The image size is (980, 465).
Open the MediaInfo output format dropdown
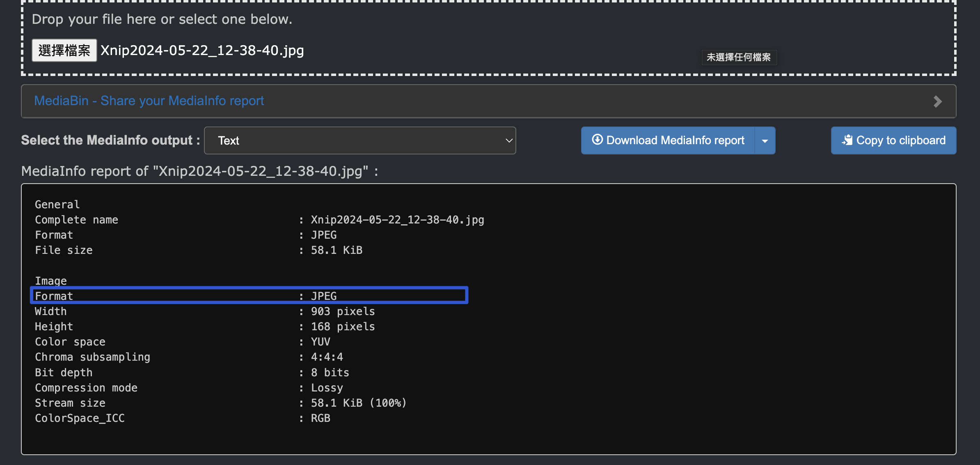pyautogui.click(x=360, y=140)
